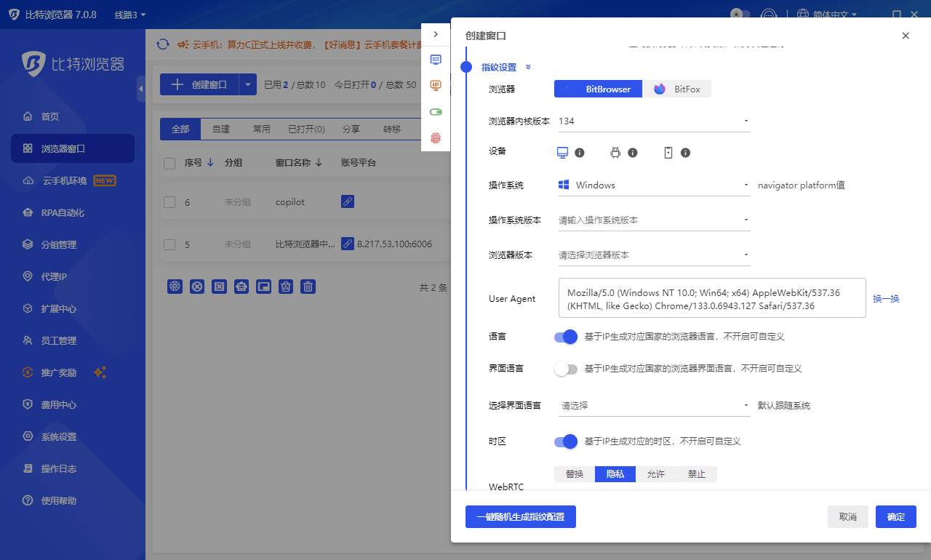Click the red fingerprint icon in side strip
This screenshot has width=931, height=560.
(436, 137)
